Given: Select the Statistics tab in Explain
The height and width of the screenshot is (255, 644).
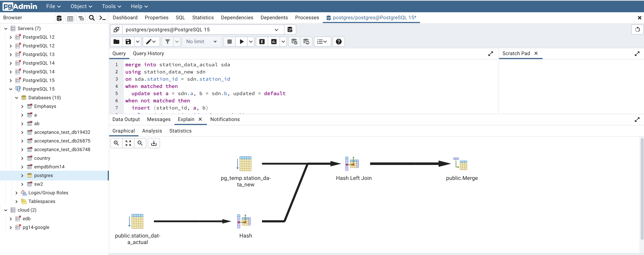Looking at the screenshot, I should (x=180, y=131).
